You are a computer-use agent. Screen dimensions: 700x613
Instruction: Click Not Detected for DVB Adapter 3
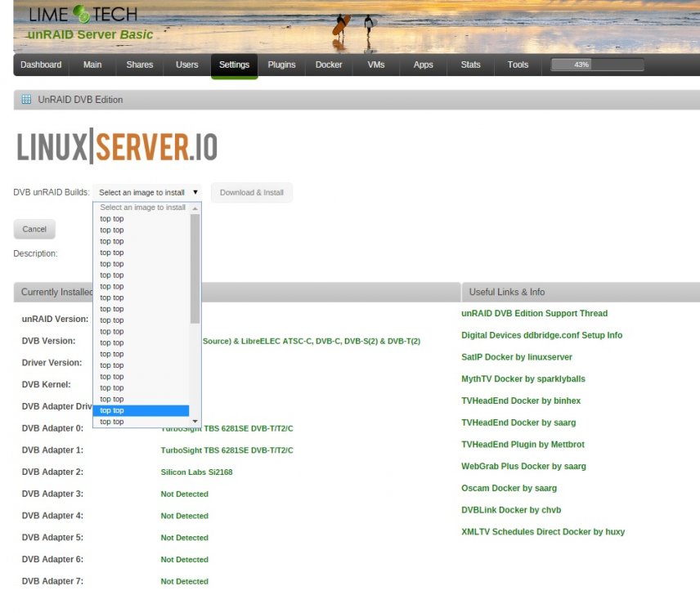coord(184,494)
